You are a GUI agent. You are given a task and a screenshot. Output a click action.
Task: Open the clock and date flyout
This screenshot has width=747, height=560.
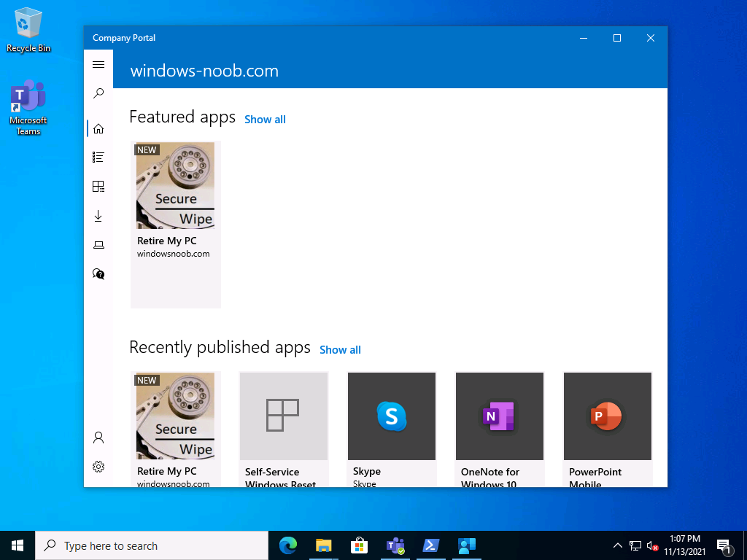pyautogui.click(x=685, y=545)
